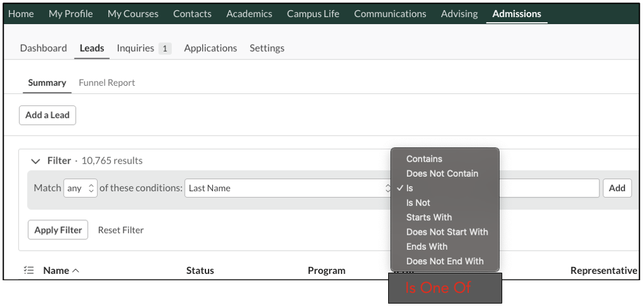The height and width of the screenshot is (308, 644).
Task: Click the Status column header
Action: [200, 271]
